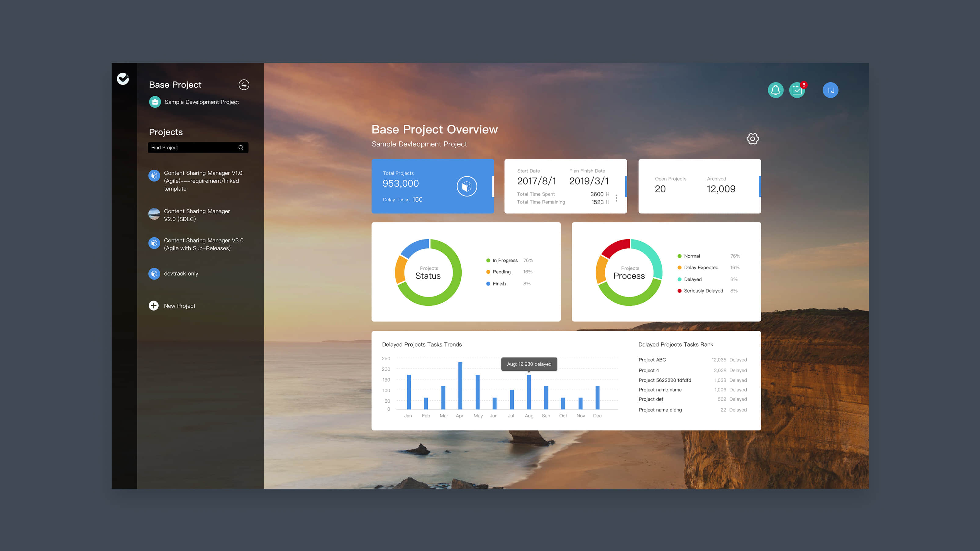
Task: Click Project ABC in delayed rank list
Action: pyautogui.click(x=652, y=360)
